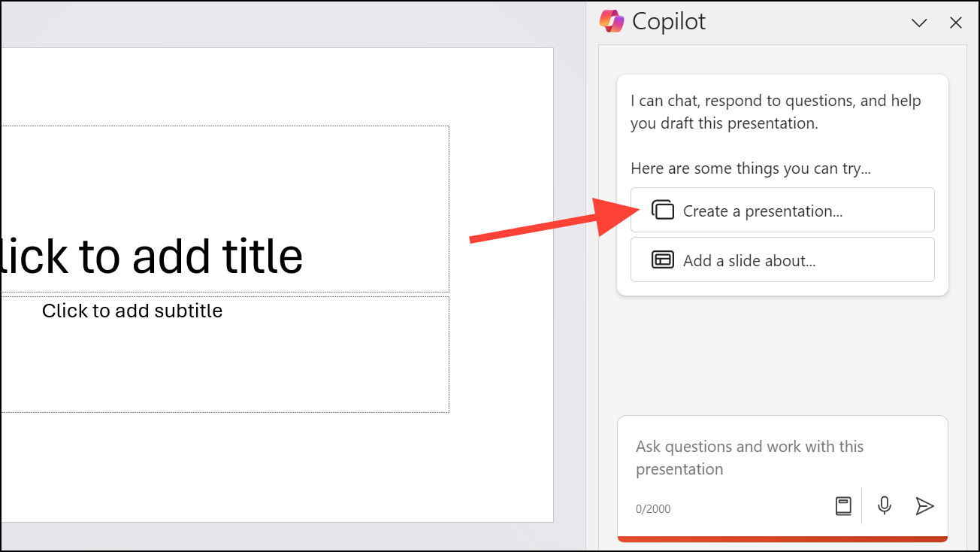Click the '0/2000' character counter
The width and height of the screenshot is (980, 552).
tap(653, 509)
